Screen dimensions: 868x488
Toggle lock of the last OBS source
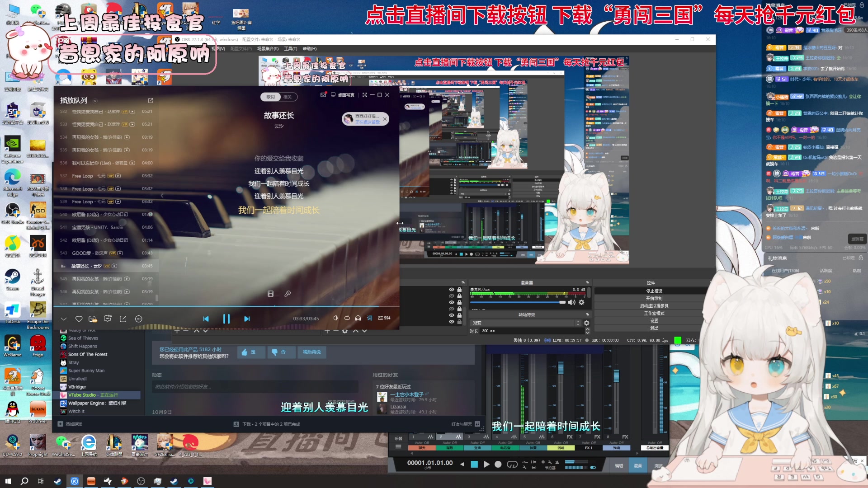click(x=459, y=322)
